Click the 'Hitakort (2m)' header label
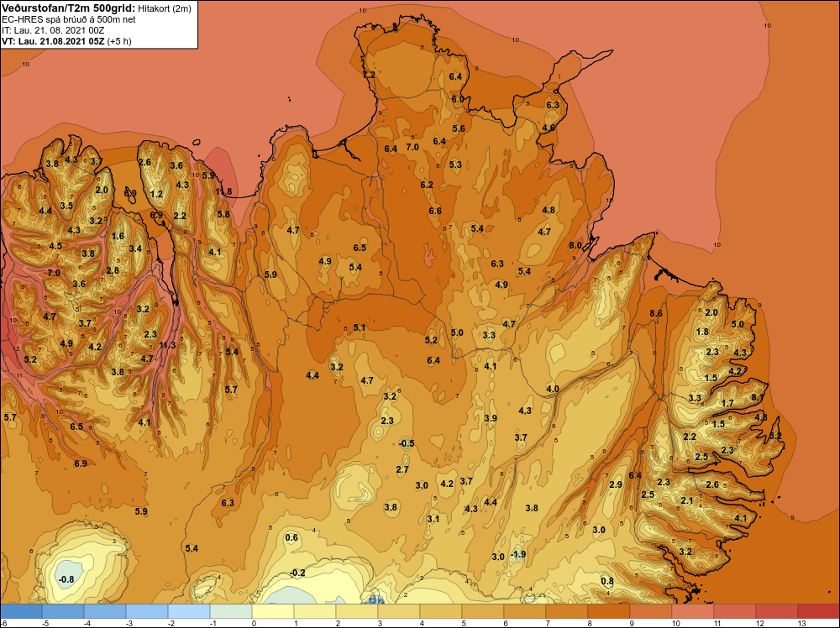This screenshot has height=628, width=840. click(x=165, y=8)
